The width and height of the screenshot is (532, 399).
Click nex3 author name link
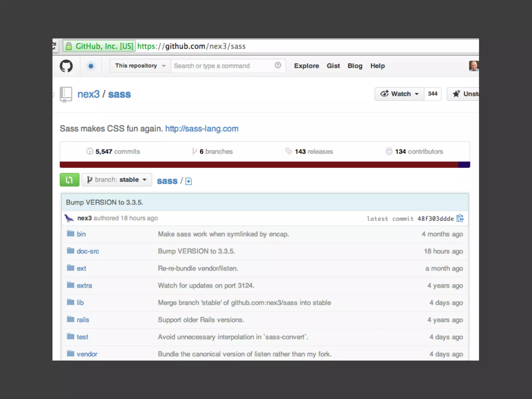pyautogui.click(x=84, y=218)
